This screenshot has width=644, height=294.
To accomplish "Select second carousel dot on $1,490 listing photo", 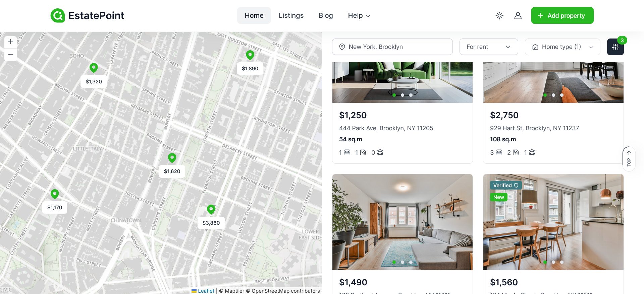I will click(x=402, y=262).
